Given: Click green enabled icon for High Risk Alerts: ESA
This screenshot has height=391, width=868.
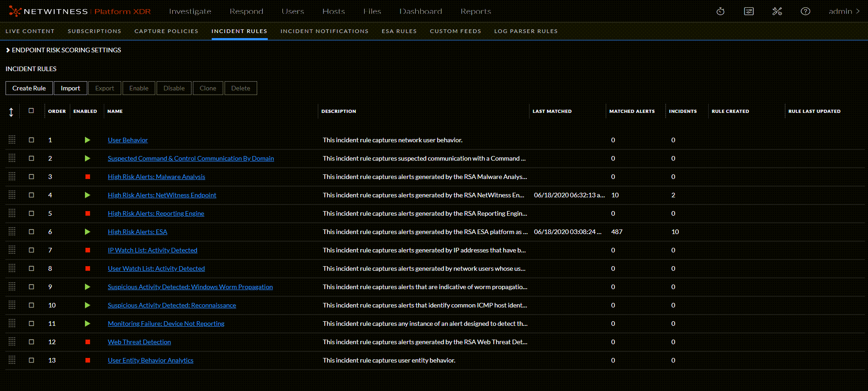Looking at the screenshot, I should point(87,232).
